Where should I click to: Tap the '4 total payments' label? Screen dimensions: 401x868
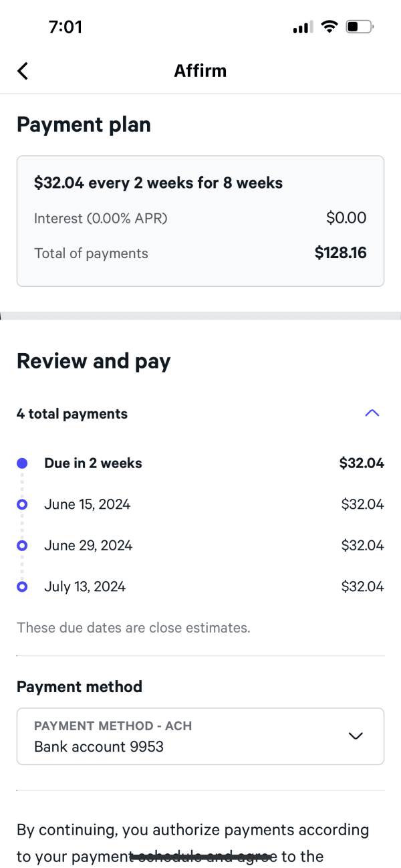click(x=72, y=414)
